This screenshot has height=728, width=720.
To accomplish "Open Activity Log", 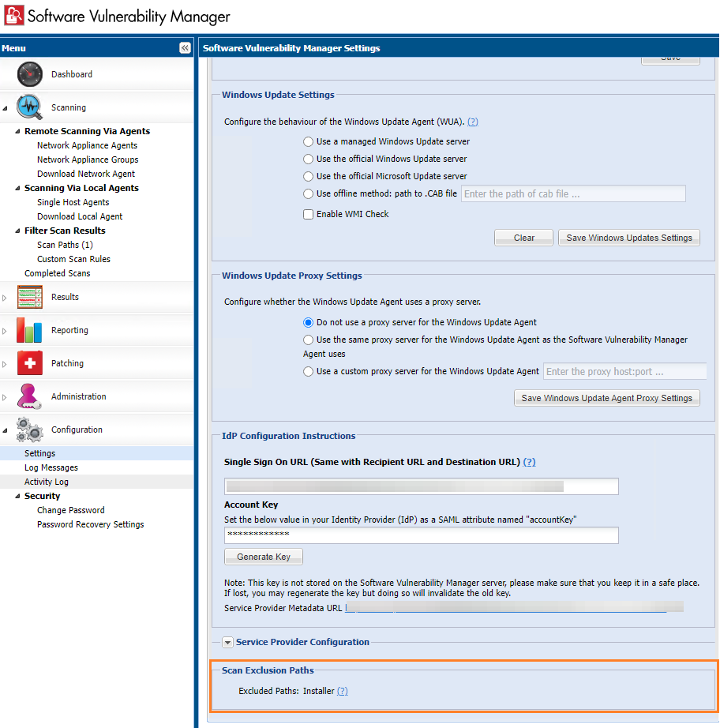I will coord(47,482).
